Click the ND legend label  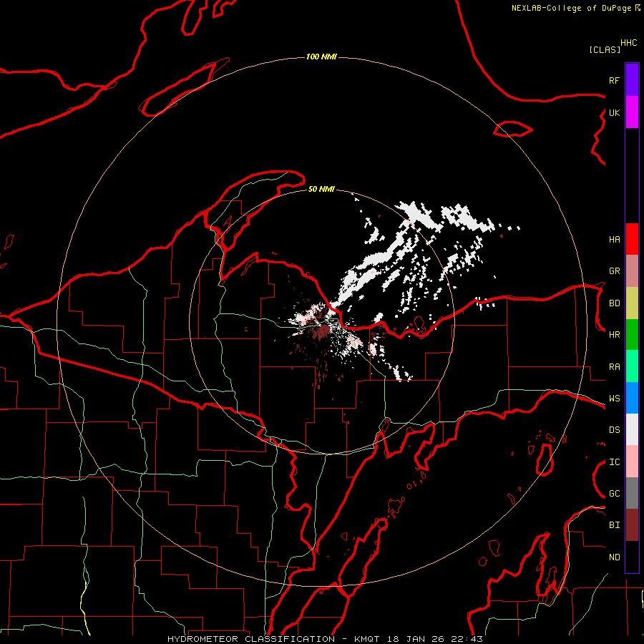click(614, 557)
